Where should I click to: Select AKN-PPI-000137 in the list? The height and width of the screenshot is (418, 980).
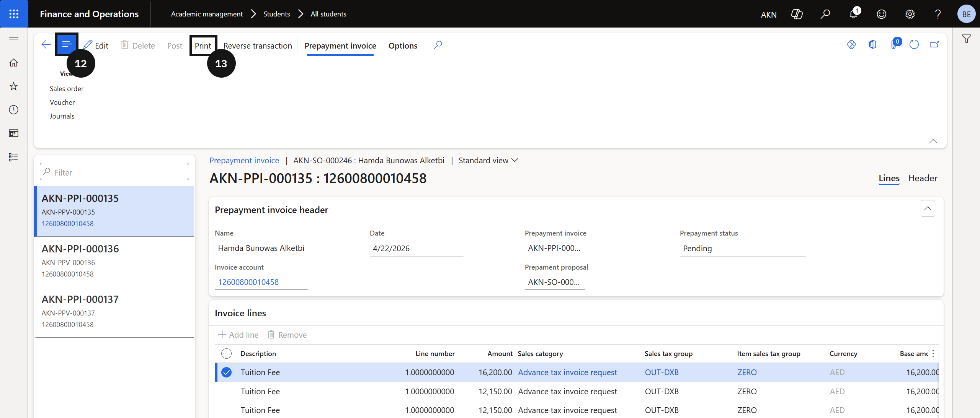click(x=114, y=312)
